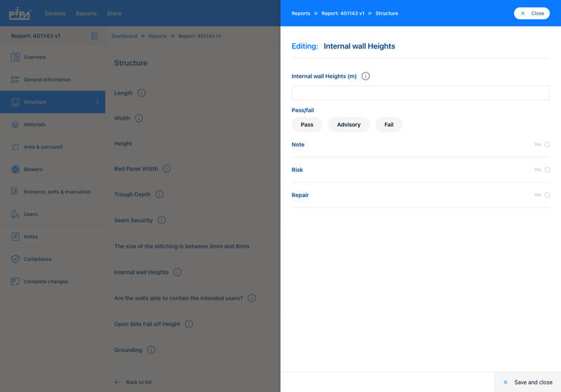Click the PIPA logo in header
Image resolution: width=561 pixels, height=392 pixels.
click(x=19, y=13)
